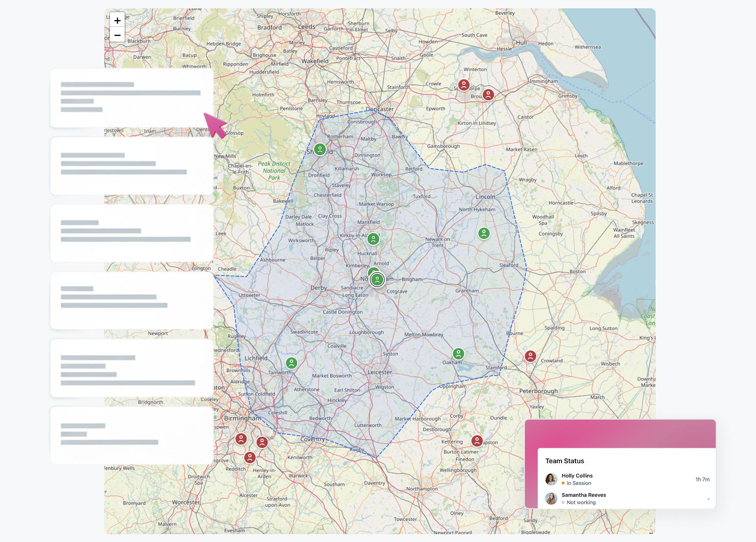Click the 1h 7m session duration
The image size is (756, 542).
coord(702,479)
